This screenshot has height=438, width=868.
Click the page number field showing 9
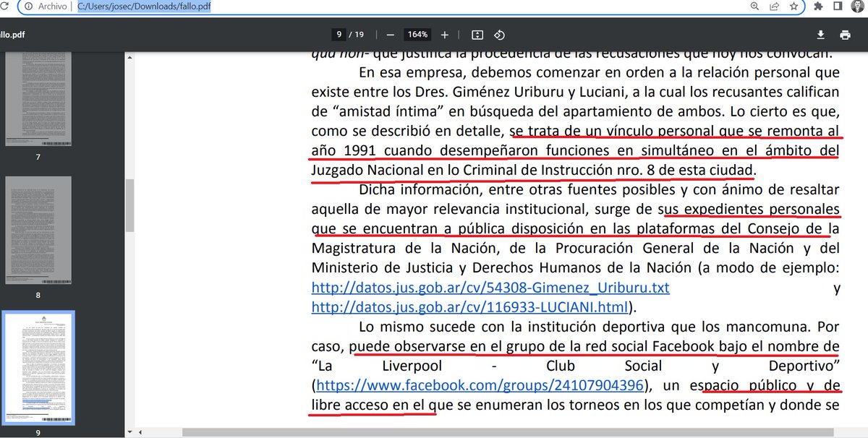point(339,35)
